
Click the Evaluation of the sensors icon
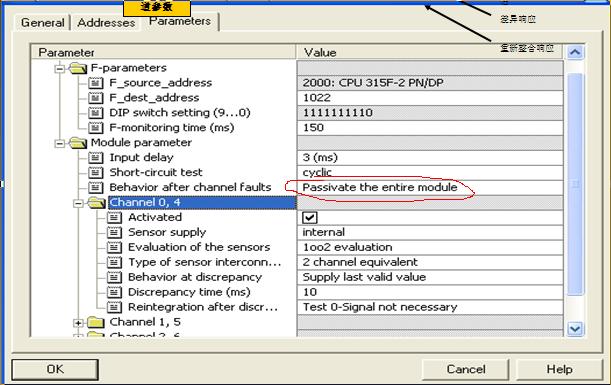click(114, 247)
